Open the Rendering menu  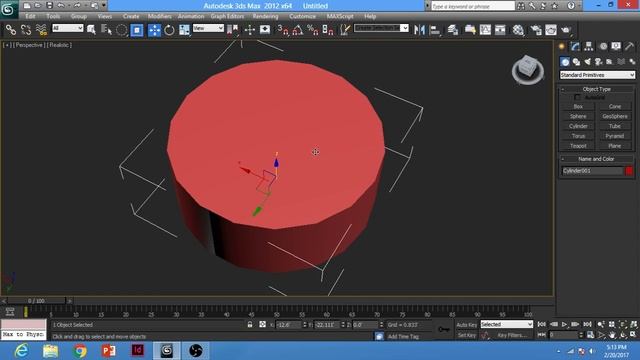[265, 16]
